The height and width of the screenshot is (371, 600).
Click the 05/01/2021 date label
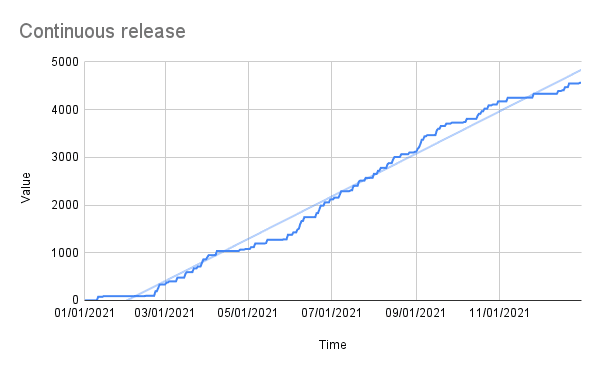(x=248, y=313)
